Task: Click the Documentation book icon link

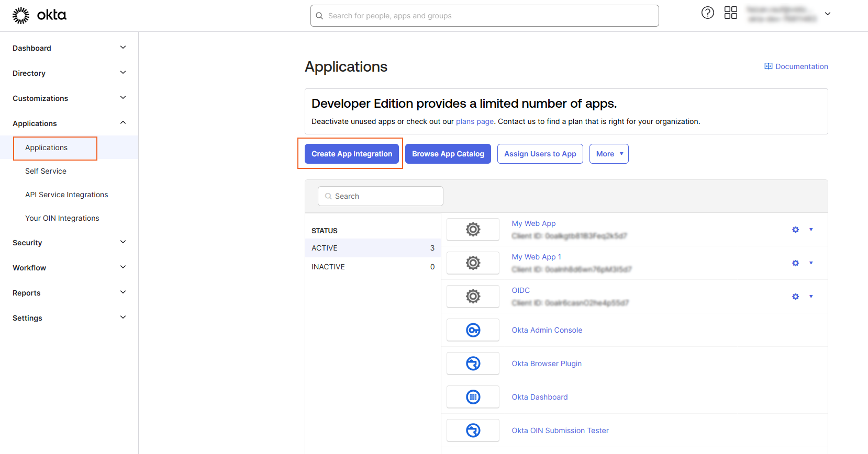Action: coord(768,66)
